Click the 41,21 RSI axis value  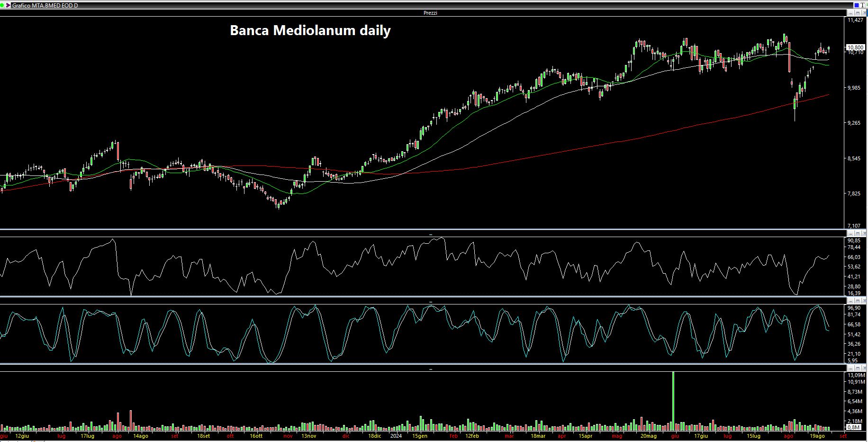pos(854,276)
